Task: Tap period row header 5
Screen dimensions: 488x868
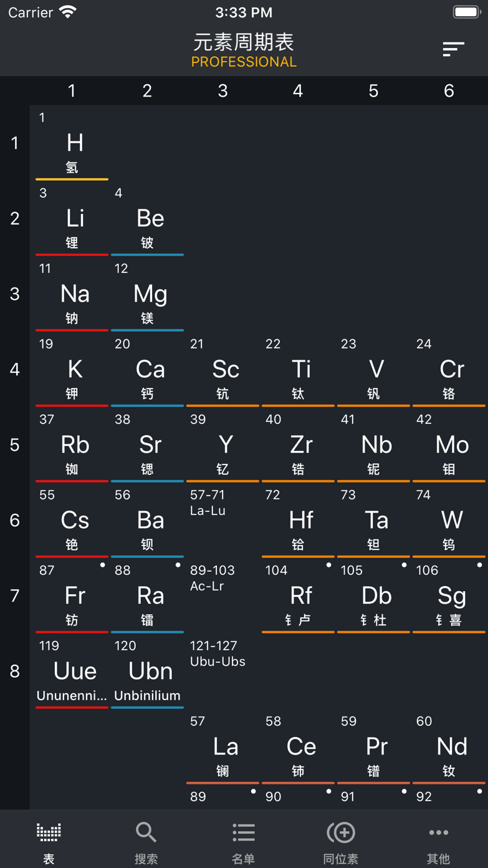Action: pos(15,445)
